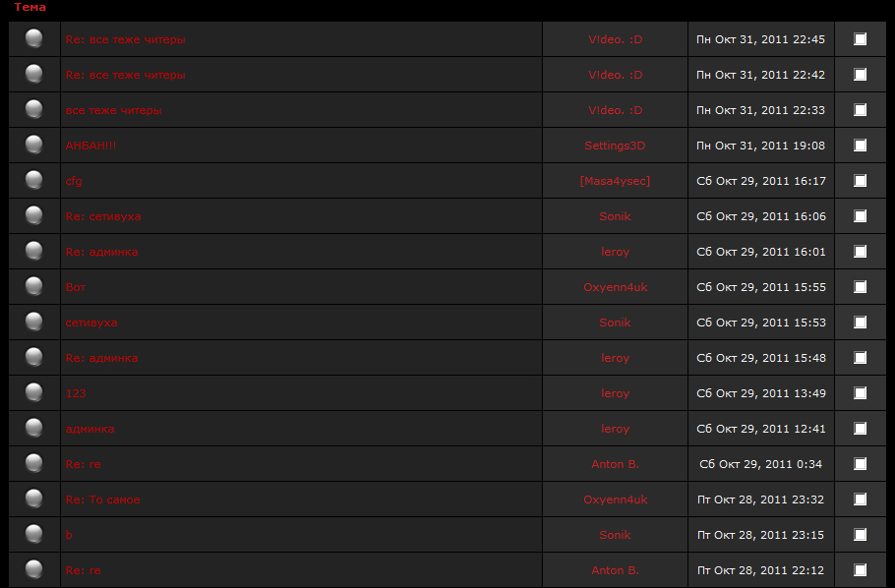The image size is (895, 588).
Task: Tick the checkbox for the 22:12 message
Action: (x=861, y=570)
